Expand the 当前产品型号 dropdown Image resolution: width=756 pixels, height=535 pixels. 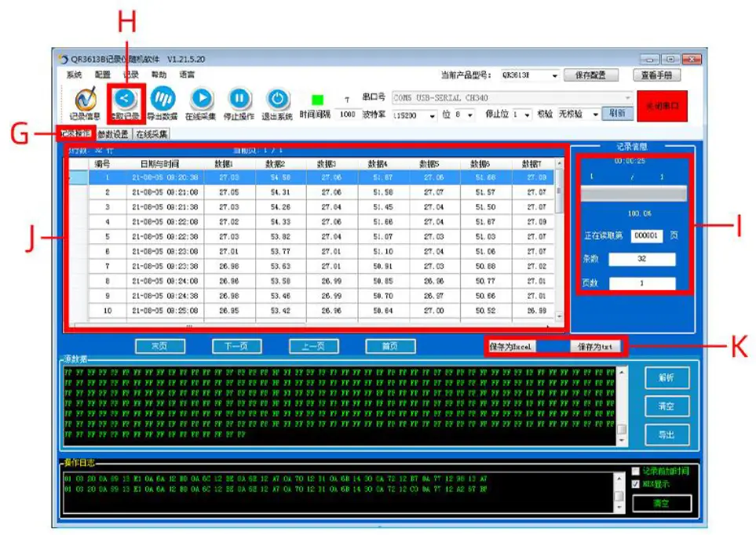tap(554, 75)
